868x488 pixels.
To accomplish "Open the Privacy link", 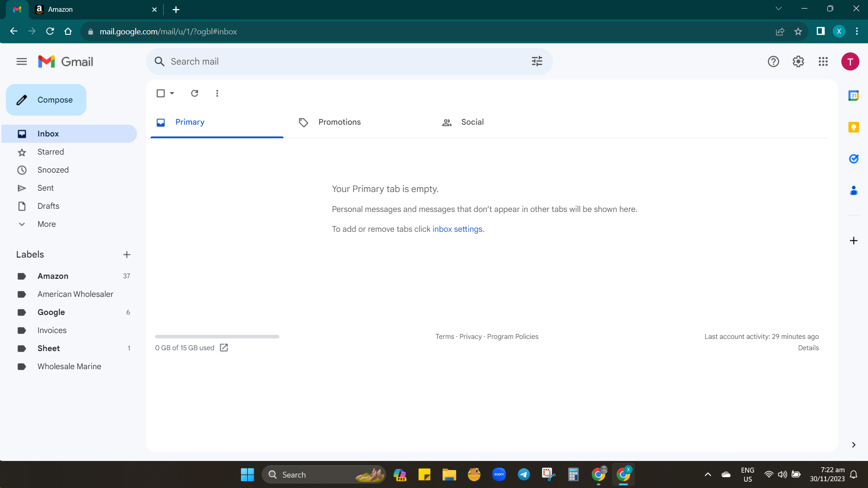I will [470, 337].
